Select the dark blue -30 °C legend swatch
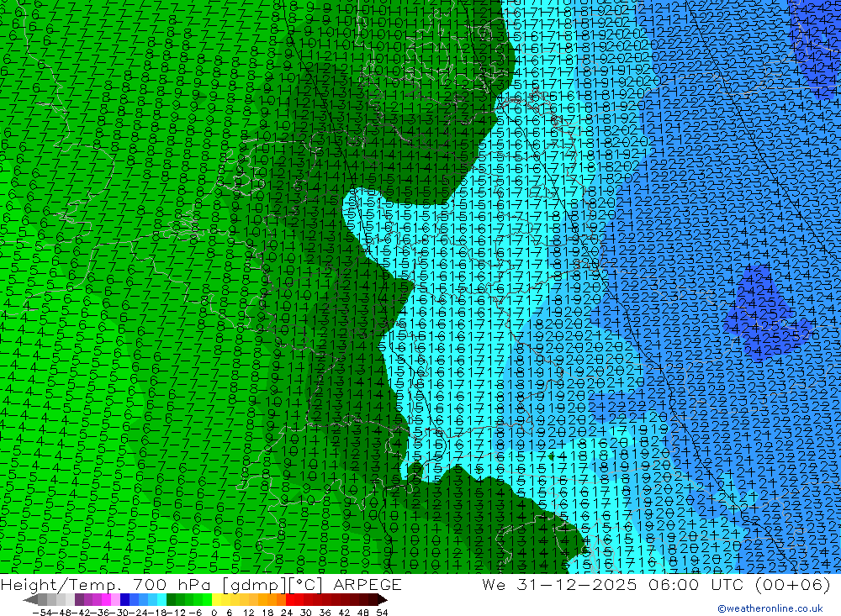The height and width of the screenshot is (616, 841). (x=124, y=599)
